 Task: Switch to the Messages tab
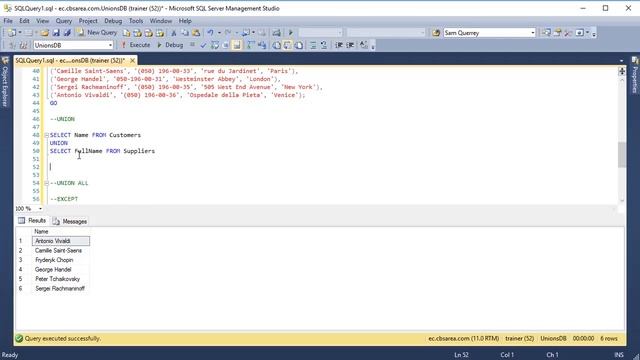click(x=70, y=221)
